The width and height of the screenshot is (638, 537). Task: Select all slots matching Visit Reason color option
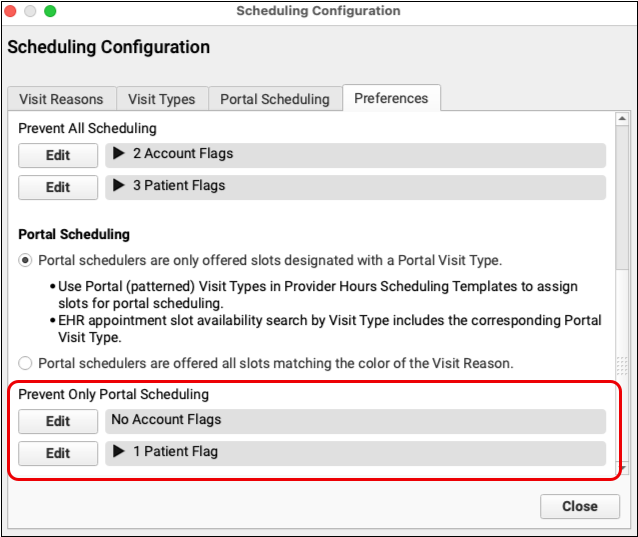coord(25,363)
